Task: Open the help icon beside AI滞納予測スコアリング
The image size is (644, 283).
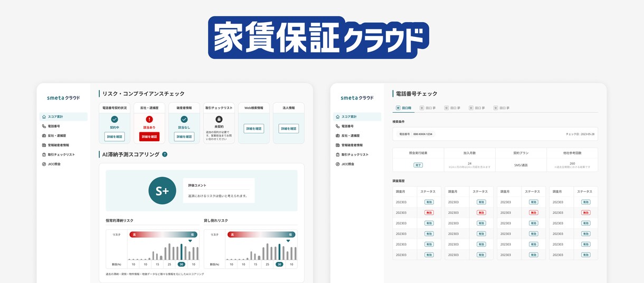Action: click(x=165, y=154)
